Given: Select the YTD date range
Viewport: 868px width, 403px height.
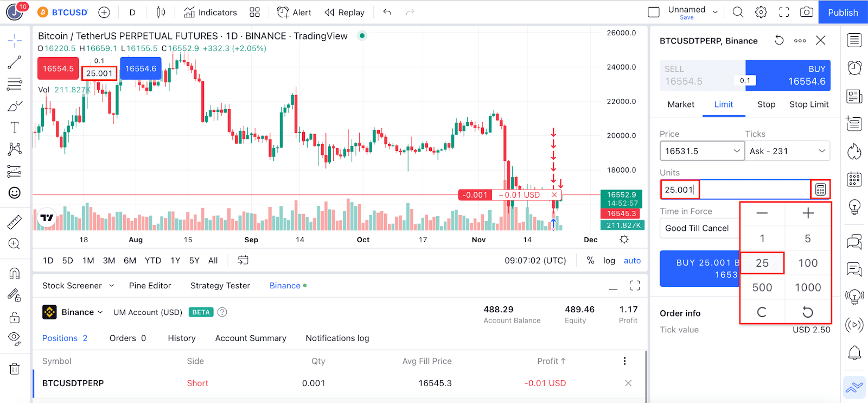Looking at the screenshot, I should coord(153,261).
